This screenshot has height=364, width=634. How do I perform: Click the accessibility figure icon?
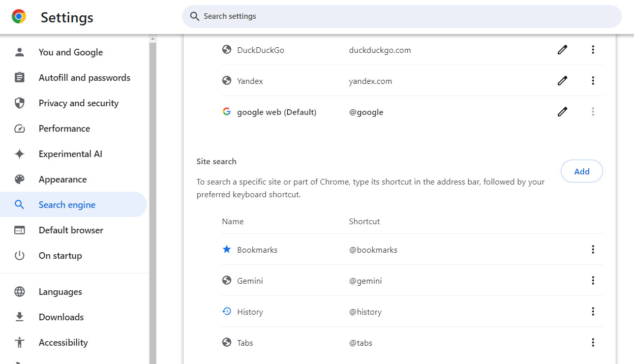pos(19,342)
